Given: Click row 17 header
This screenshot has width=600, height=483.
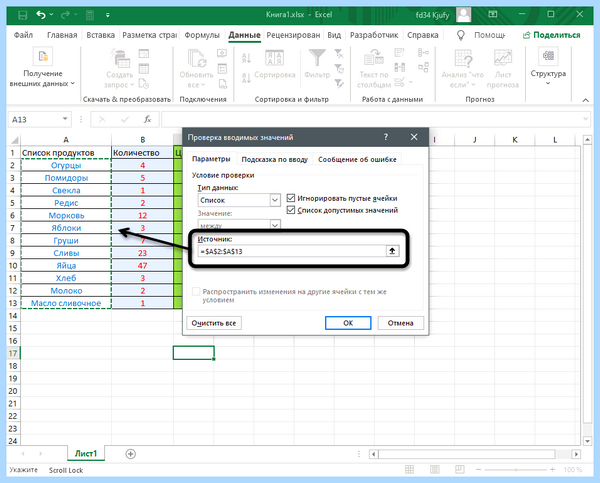Looking at the screenshot, I should 13,353.
